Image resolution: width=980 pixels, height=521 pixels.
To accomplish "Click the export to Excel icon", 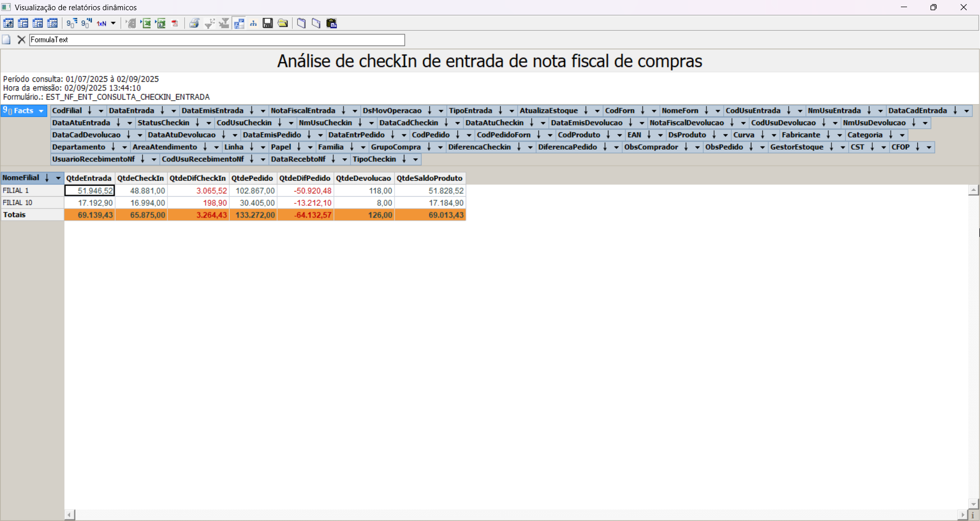I will click(146, 23).
